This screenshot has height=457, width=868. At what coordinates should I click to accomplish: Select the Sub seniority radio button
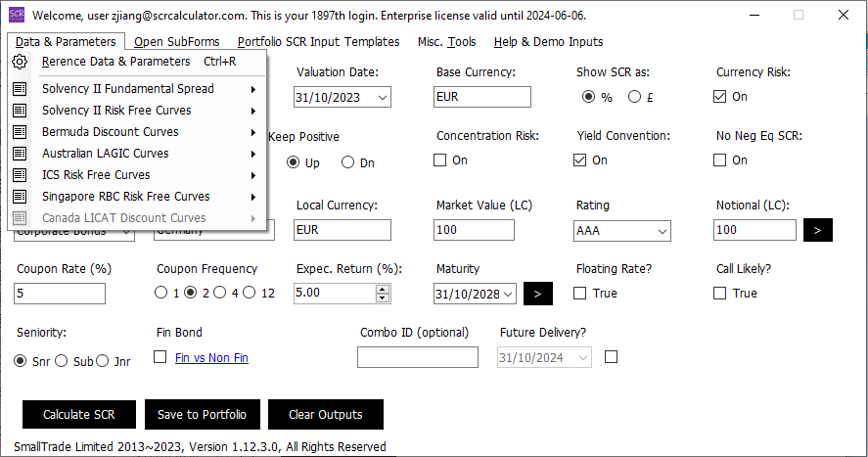[x=62, y=361]
